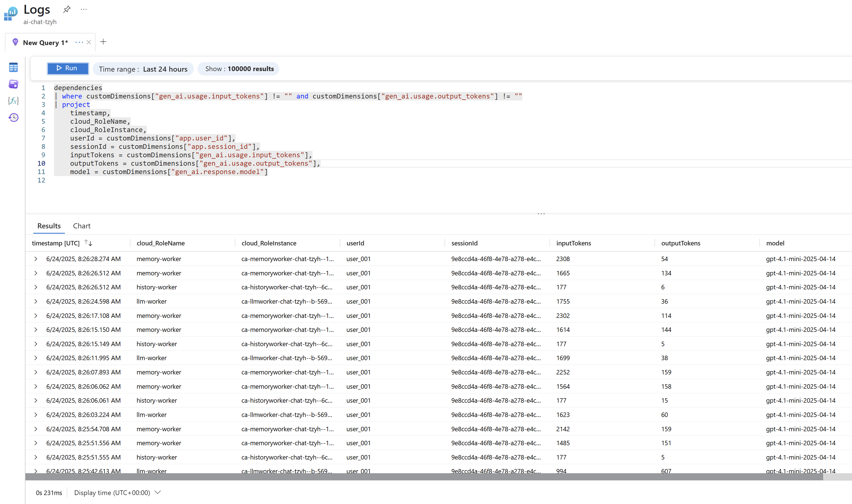Viewport: 852px width, 504px height.
Task: Expand the 8:26:06.061 AM row
Action: point(36,400)
